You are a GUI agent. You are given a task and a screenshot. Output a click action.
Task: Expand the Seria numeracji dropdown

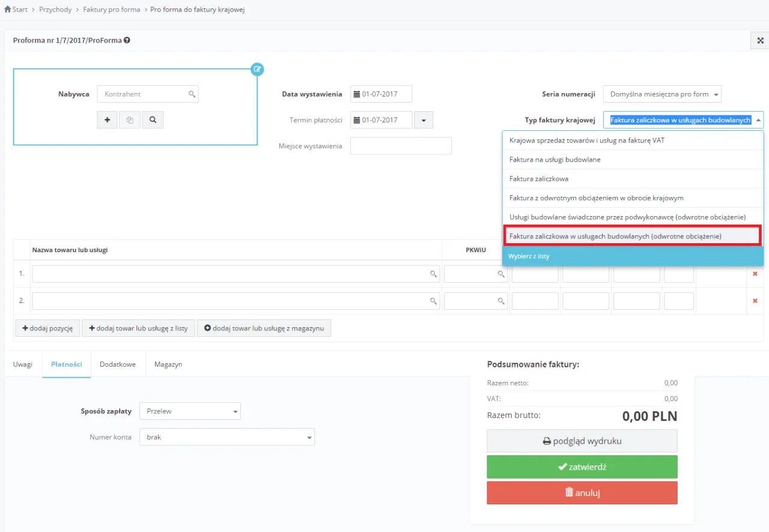coord(662,94)
